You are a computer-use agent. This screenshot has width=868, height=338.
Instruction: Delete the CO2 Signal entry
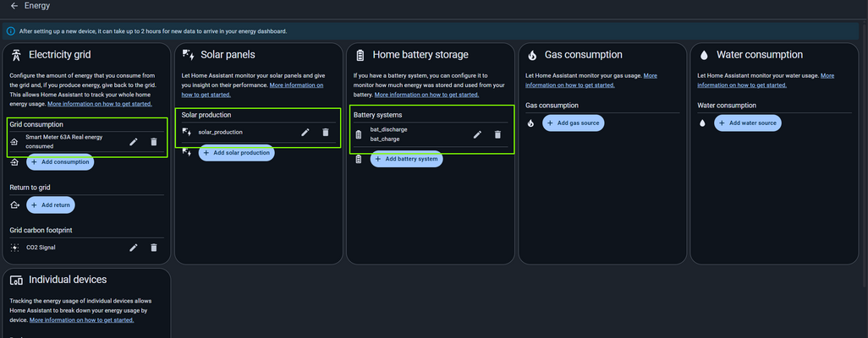(153, 248)
